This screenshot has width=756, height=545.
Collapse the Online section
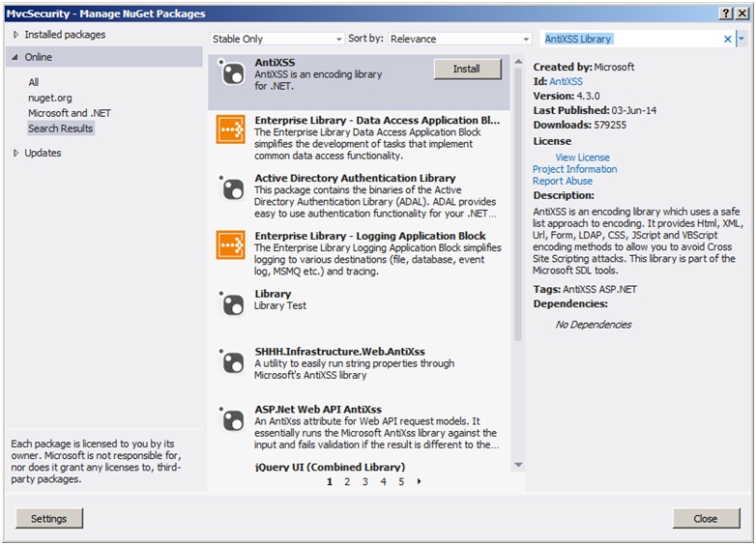click(15, 57)
